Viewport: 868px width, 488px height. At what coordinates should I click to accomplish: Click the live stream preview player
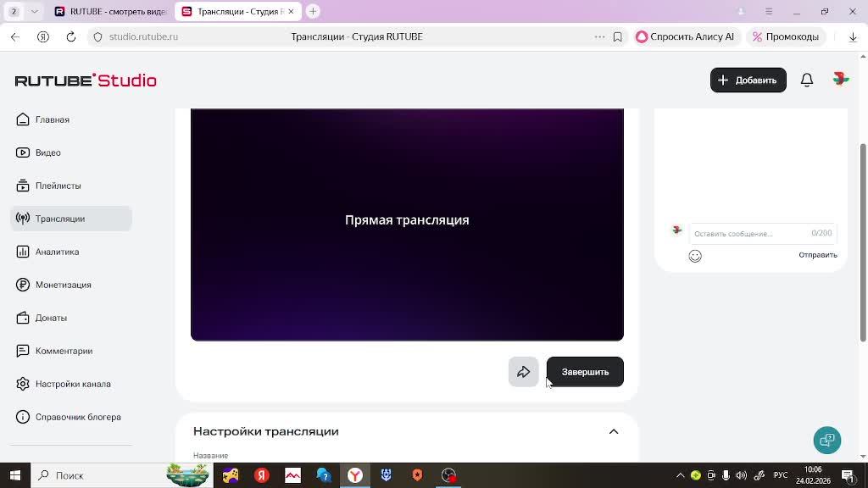[407, 225]
